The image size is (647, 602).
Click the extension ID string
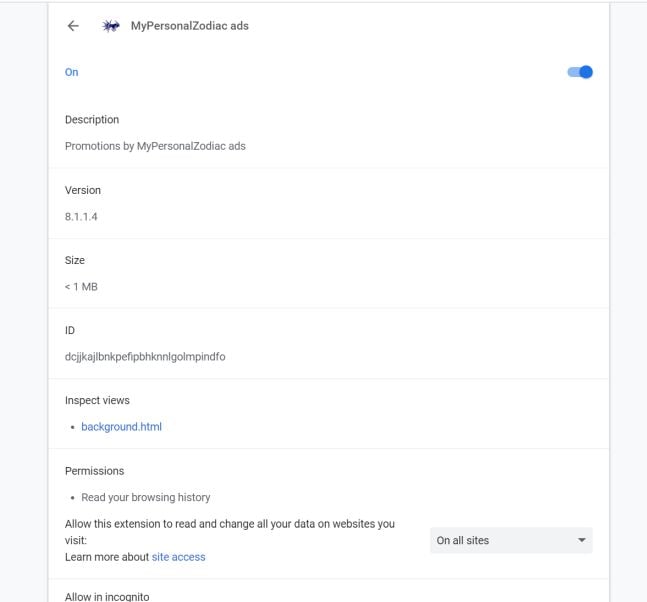145,356
